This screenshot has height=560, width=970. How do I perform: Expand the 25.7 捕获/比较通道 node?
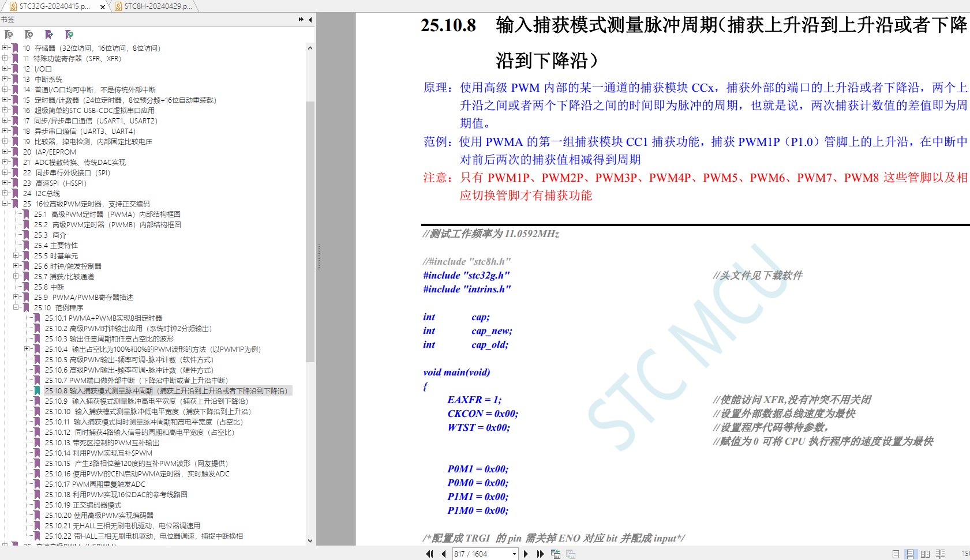(16, 276)
